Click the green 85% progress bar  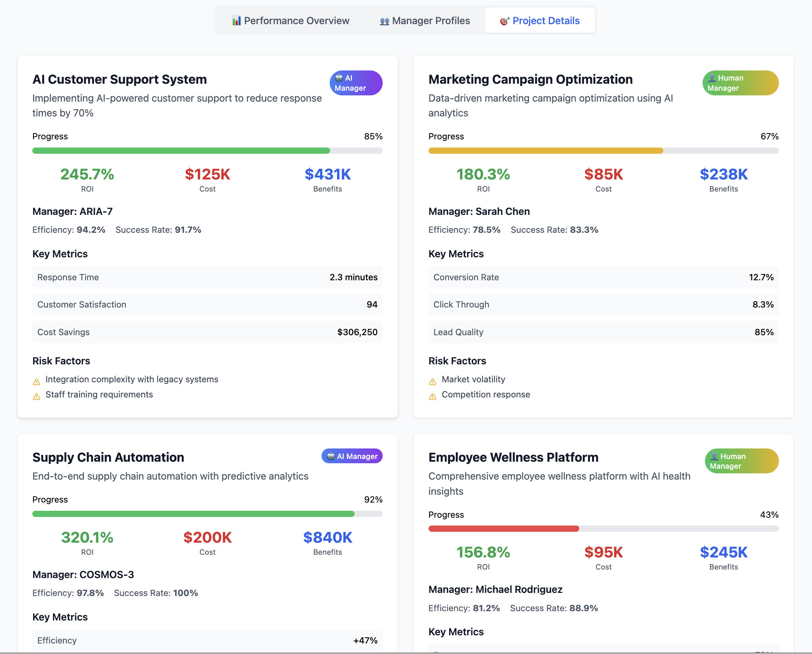(x=181, y=151)
